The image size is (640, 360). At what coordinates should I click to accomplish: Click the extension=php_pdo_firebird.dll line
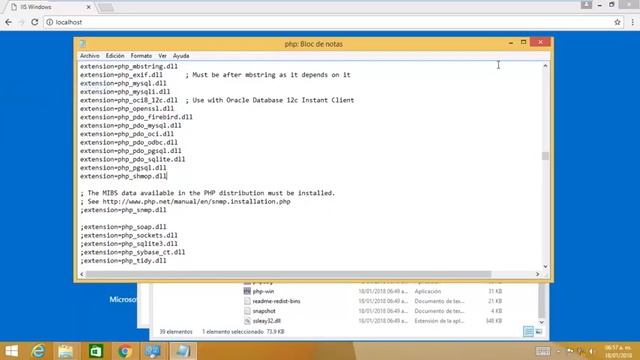pos(136,117)
